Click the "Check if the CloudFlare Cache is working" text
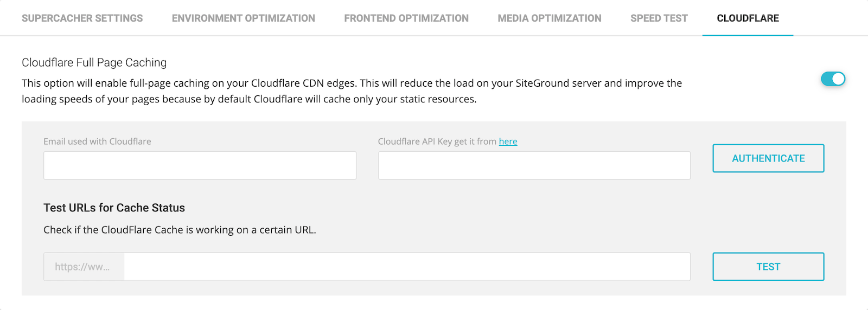 (x=180, y=230)
